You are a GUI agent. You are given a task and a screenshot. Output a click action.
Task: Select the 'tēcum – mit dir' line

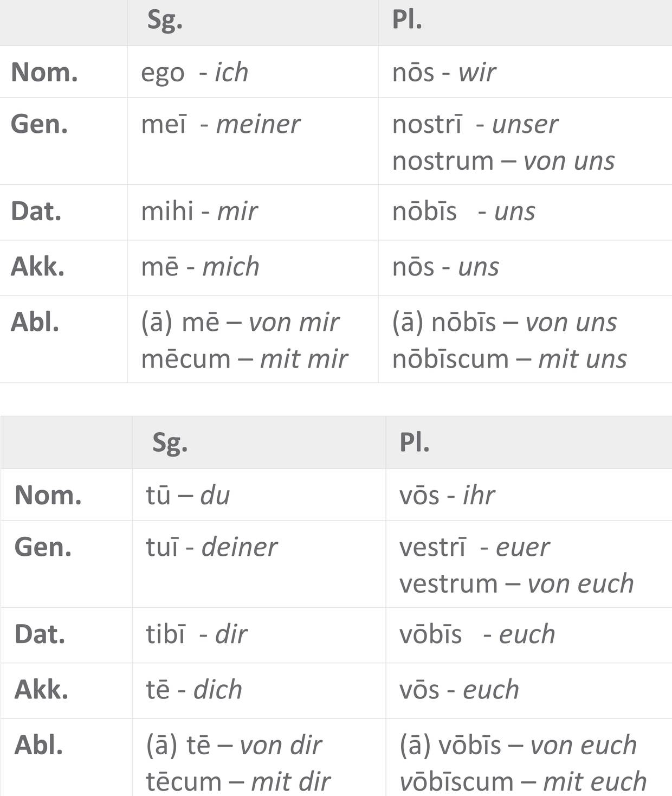click(x=238, y=781)
